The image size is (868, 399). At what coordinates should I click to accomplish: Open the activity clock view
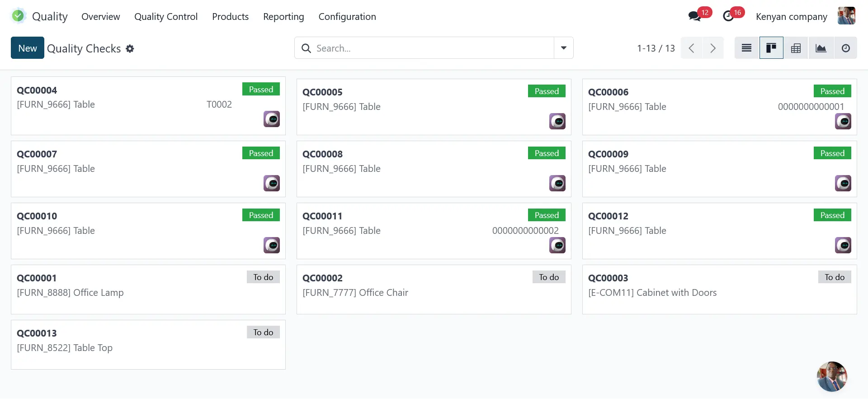coord(845,48)
